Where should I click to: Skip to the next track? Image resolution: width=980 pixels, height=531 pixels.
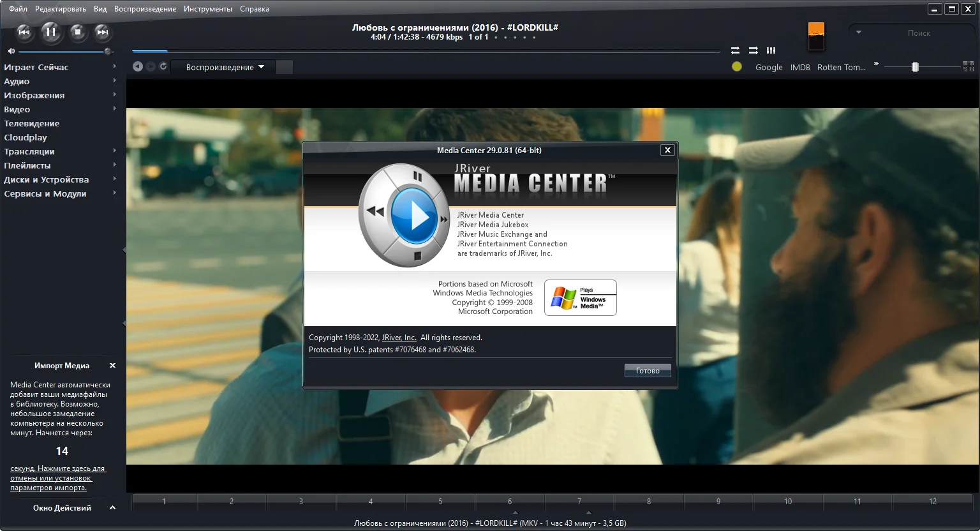[x=102, y=32]
